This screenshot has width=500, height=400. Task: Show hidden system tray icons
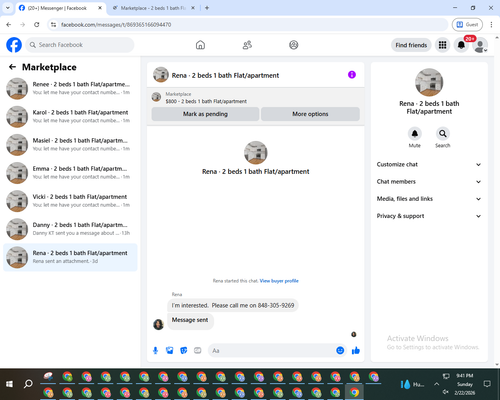pyautogui.click(x=436, y=384)
